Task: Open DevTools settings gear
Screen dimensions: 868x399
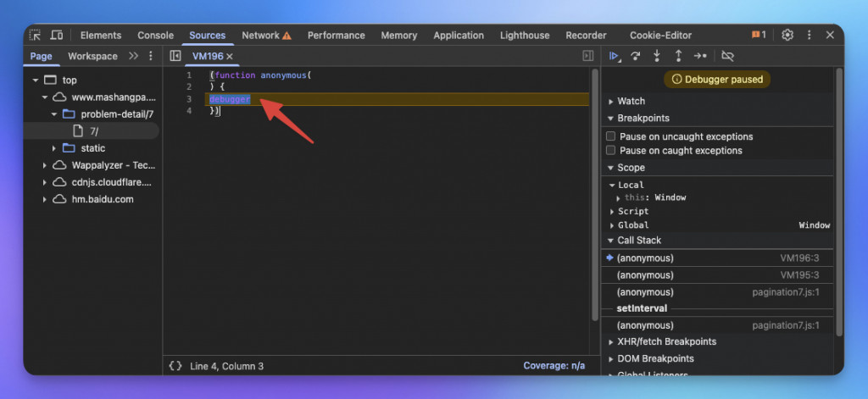Action: coord(787,35)
